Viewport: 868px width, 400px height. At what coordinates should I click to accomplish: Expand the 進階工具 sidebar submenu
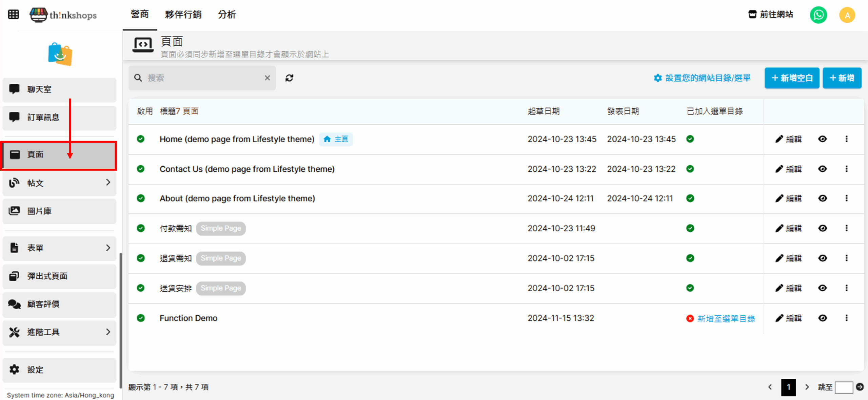(108, 332)
